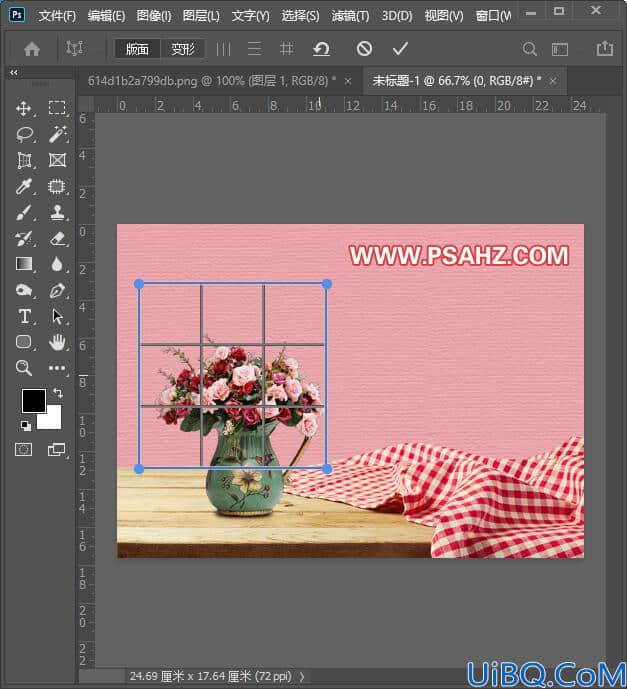Select the Blur droplet tool
The height and width of the screenshot is (689, 627).
pos(57,264)
